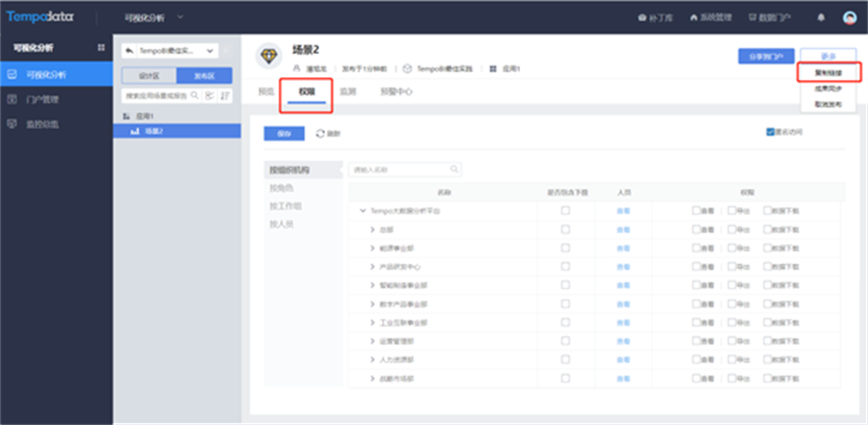
Task: Expand the 智能制造事业部 node
Action: point(372,285)
